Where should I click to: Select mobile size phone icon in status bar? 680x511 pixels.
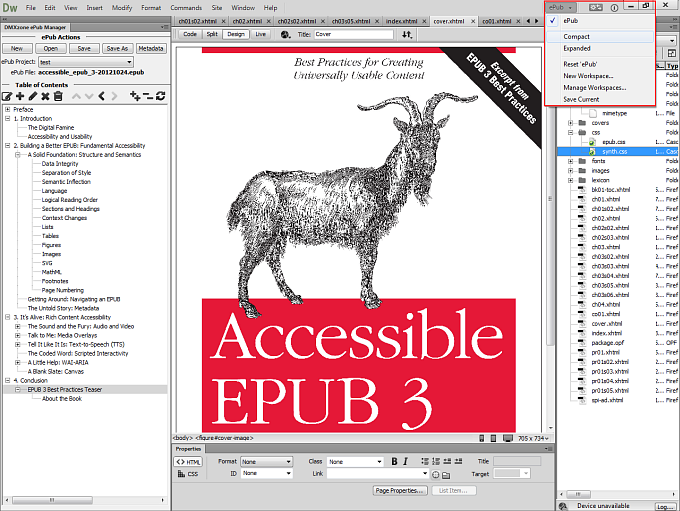click(x=482, y=439)
